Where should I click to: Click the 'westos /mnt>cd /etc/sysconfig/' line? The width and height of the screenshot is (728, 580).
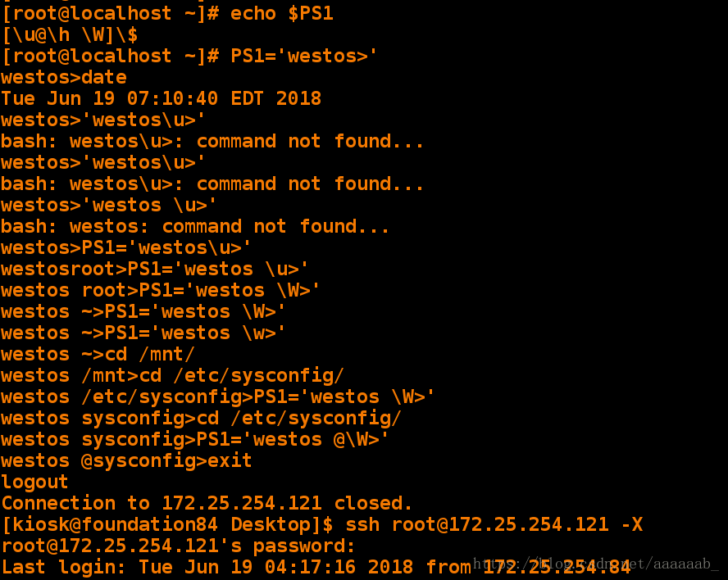pos(172,376)
